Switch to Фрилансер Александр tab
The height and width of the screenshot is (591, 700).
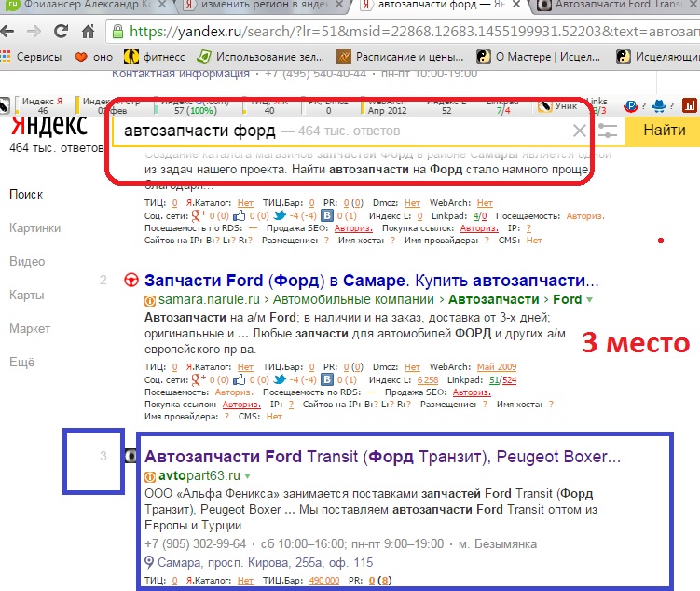click(87, 6)
